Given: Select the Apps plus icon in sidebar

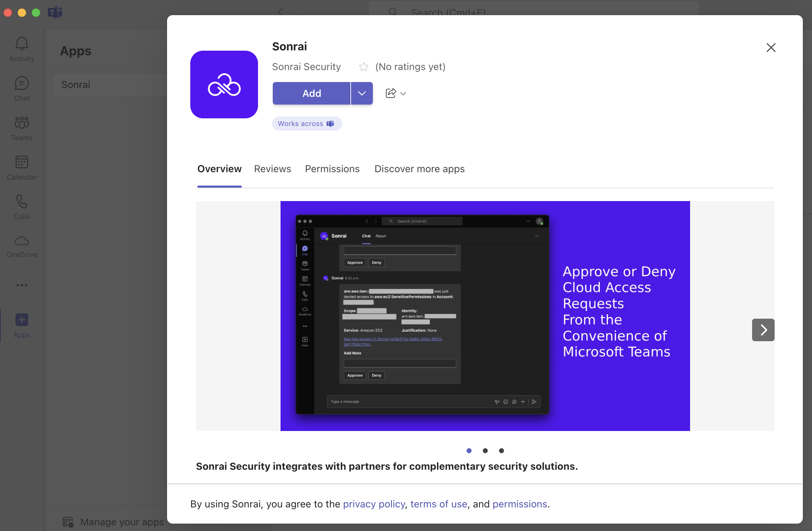Looking at the screenshot, I should coord(22,320).
